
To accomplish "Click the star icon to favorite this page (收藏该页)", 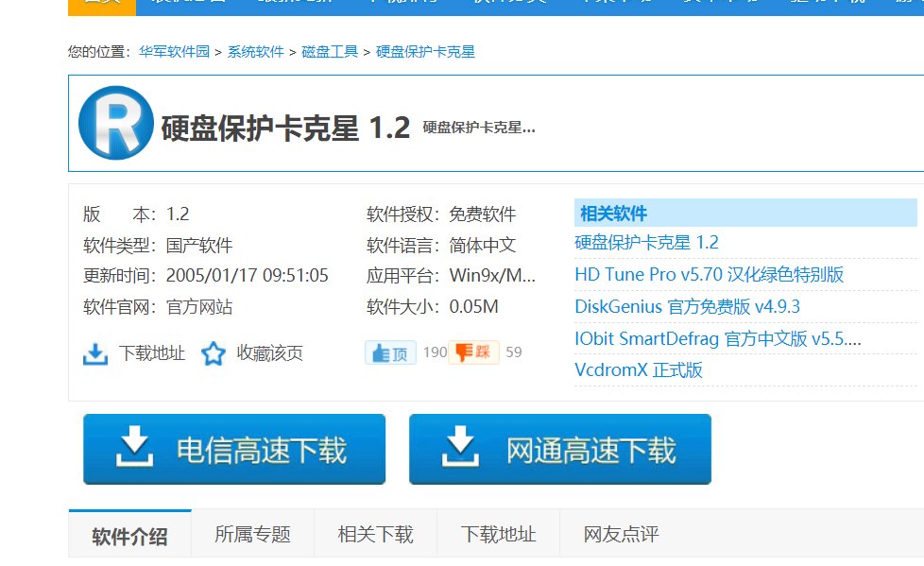I will point(214,352).
